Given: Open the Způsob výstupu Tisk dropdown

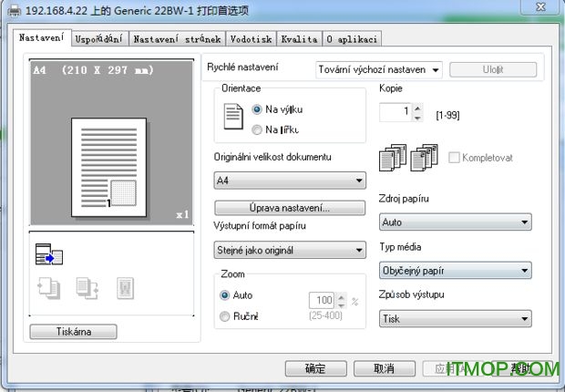Looking at the screenshot, I should (x=455, y=319).
